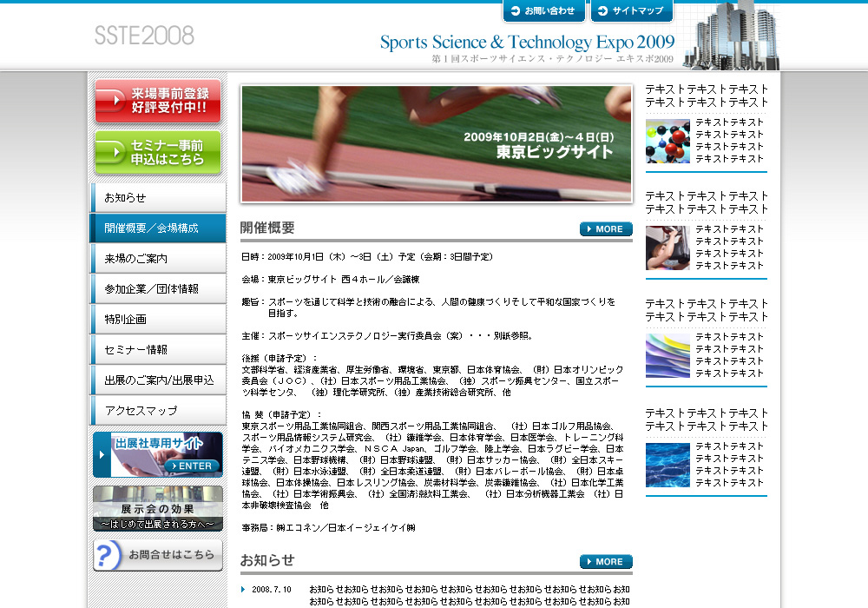Enter the 出展社専用サイト banner
868x608 pixels.
(157, 455)
